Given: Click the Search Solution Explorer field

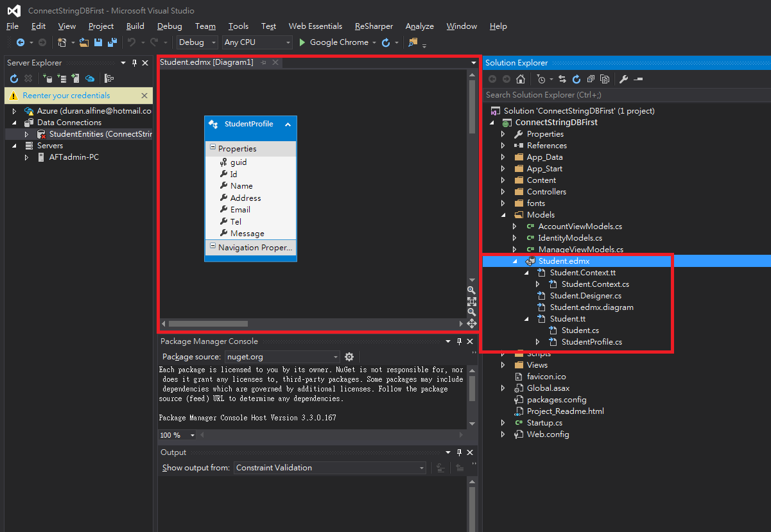Looking at the screenshot, I should click(x=626, y=95).
